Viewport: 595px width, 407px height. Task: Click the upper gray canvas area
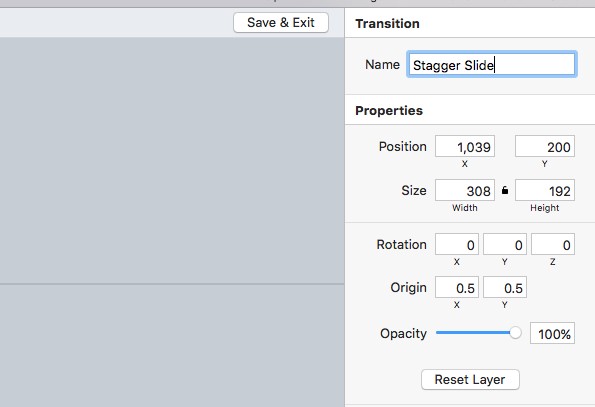(x=172, y=160)
